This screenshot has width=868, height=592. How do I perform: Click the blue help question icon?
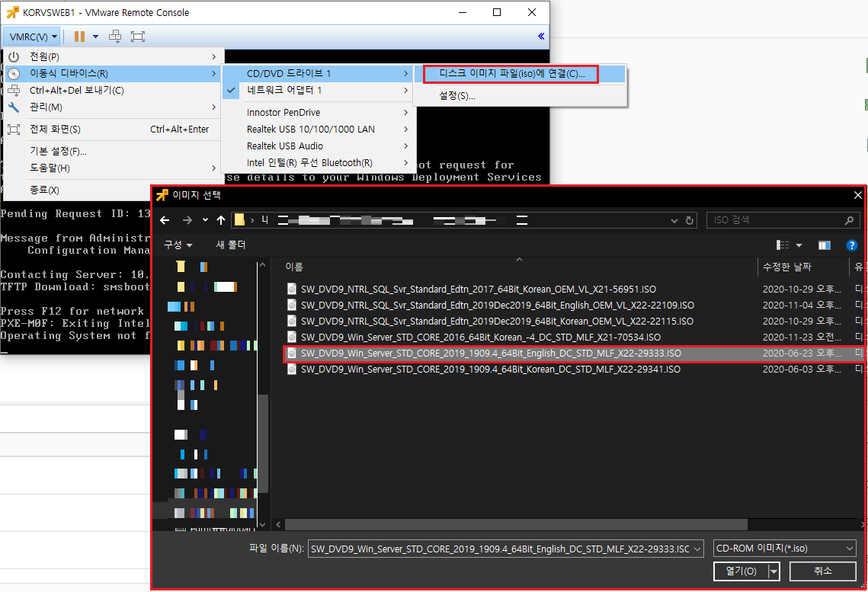pyautogui.click(x=852, y=245)
